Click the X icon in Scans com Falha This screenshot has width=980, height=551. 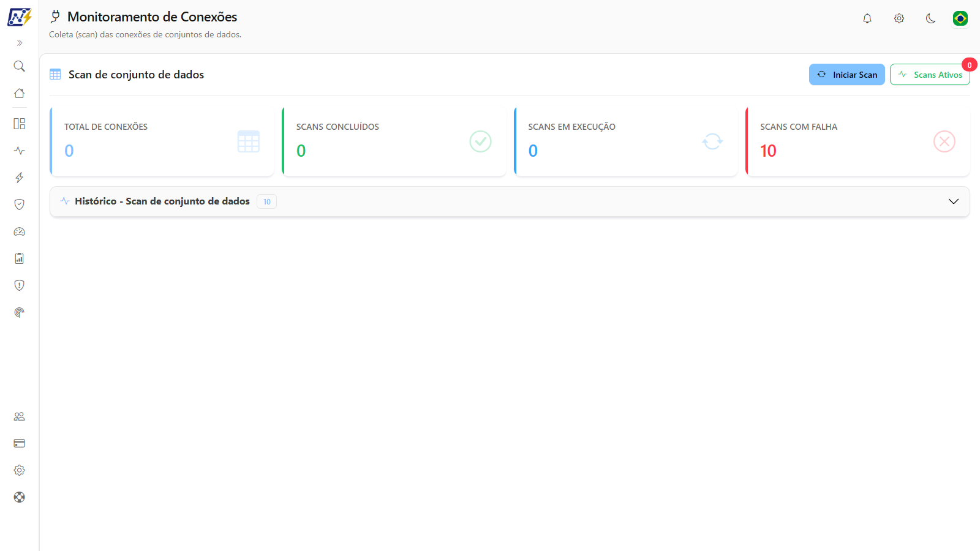(x=944, y=141)
